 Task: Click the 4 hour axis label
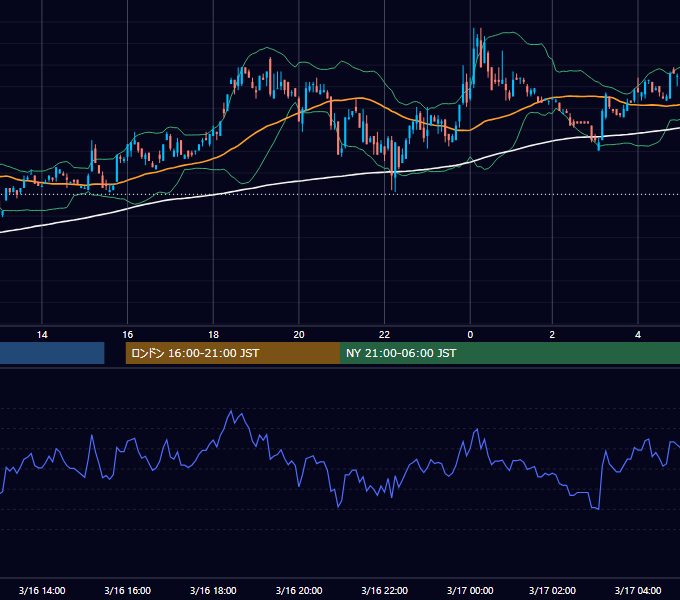[x=638, y=335]
